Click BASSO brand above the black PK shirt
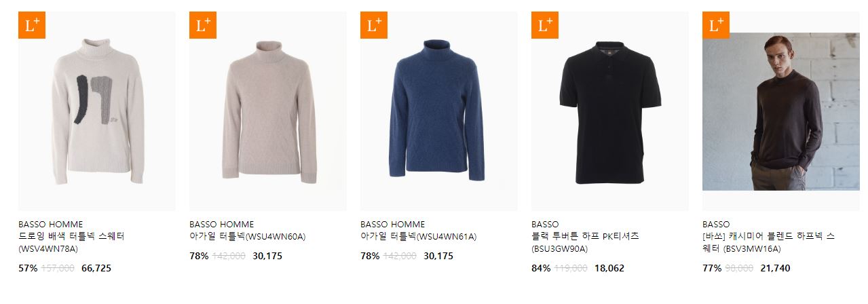 point(546,224)
